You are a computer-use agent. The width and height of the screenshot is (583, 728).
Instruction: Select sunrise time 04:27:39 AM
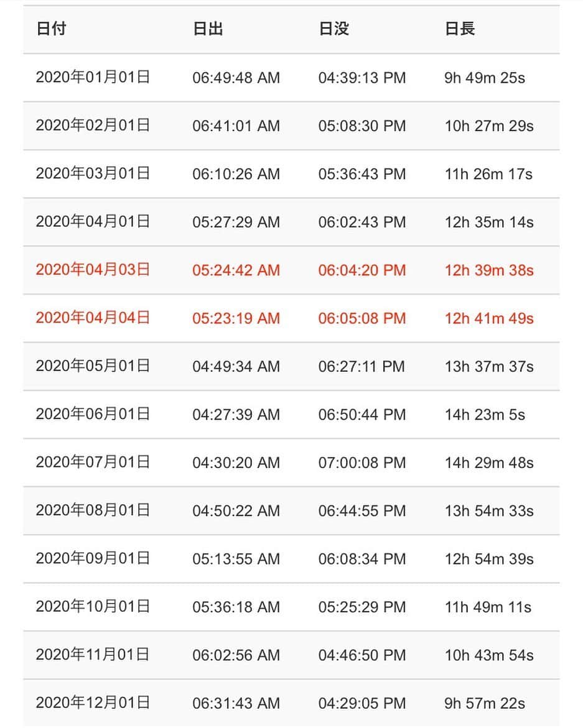coord(236,415)
